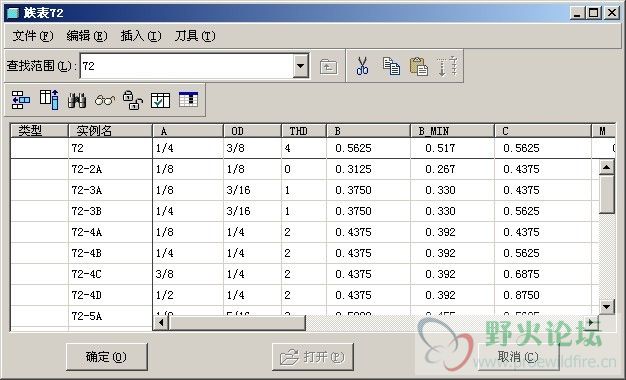This screenshot has height=380, width=626.
Task: Click the horizontal scrollbar left arrow
Action: tap(161, 323)
